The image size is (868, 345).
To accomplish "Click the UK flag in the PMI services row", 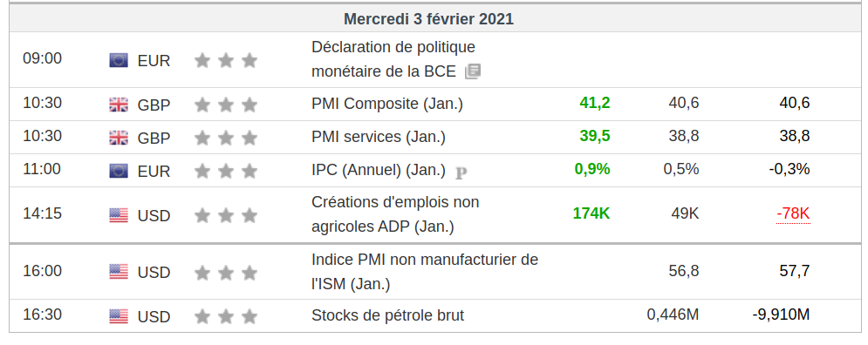I will tap(119, 138).
